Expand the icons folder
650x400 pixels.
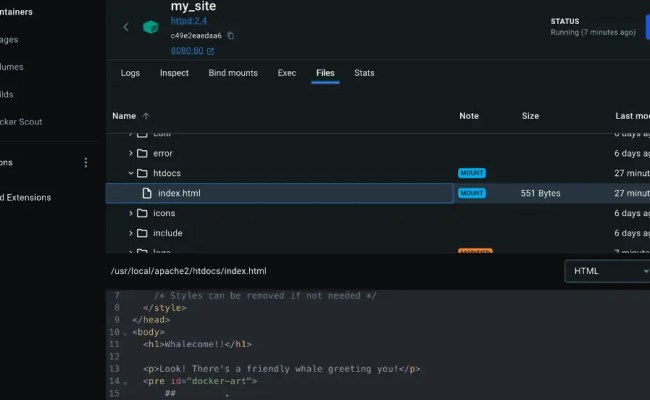pyautogui.click(x=131, y=213)
